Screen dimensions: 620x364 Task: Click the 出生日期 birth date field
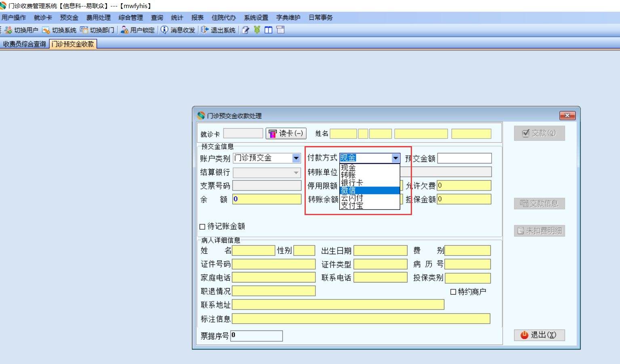(x=380, y=251)
